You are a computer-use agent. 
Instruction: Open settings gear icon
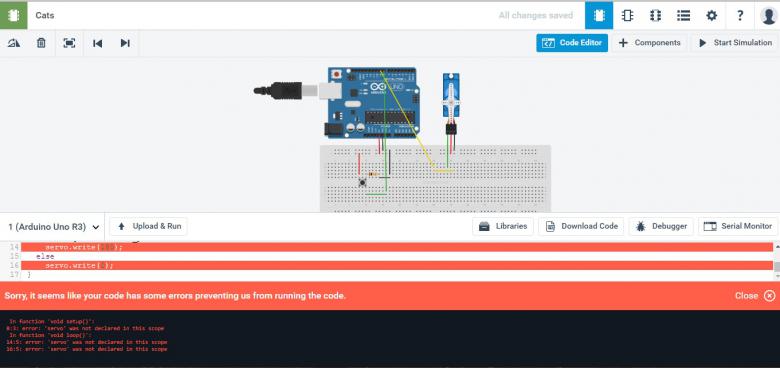point(712,15)
